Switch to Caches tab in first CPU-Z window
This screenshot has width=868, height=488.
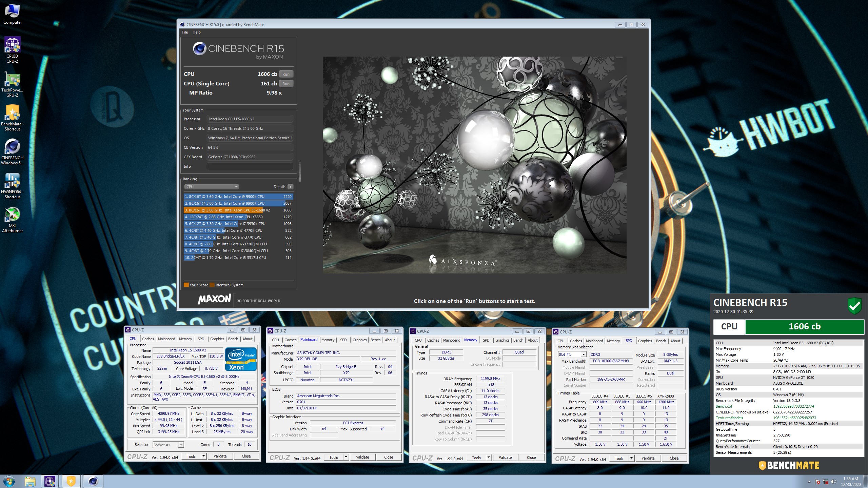pos(148,339)
